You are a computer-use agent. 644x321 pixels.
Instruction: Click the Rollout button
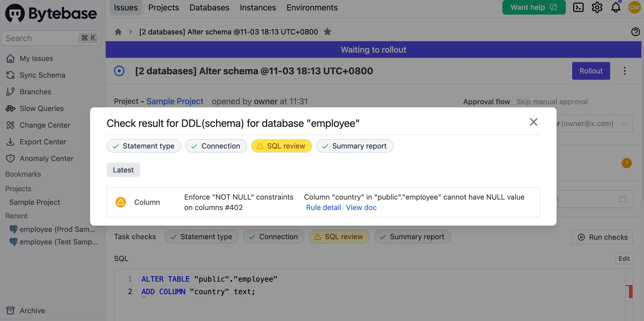(591, 71)
